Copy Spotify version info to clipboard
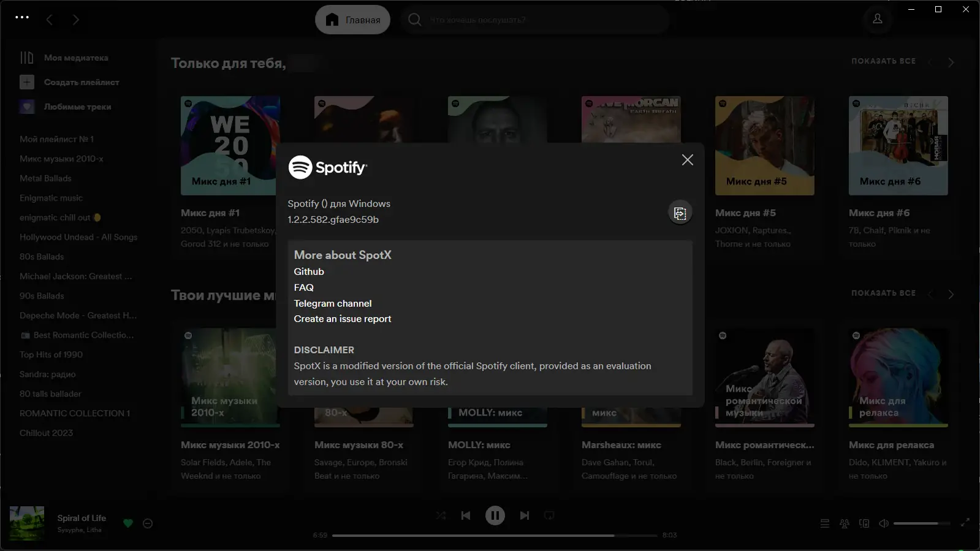 (680, 213)
